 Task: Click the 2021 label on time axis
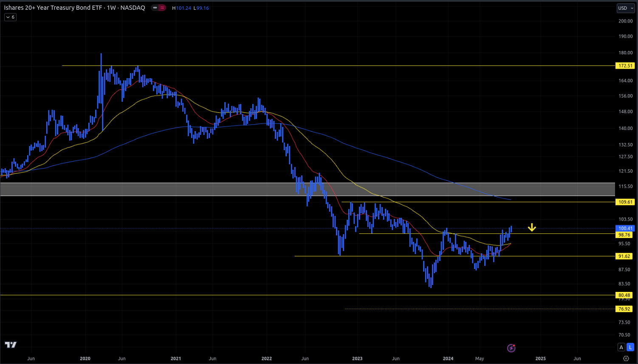pyautogui.click(x=176, y=358)
